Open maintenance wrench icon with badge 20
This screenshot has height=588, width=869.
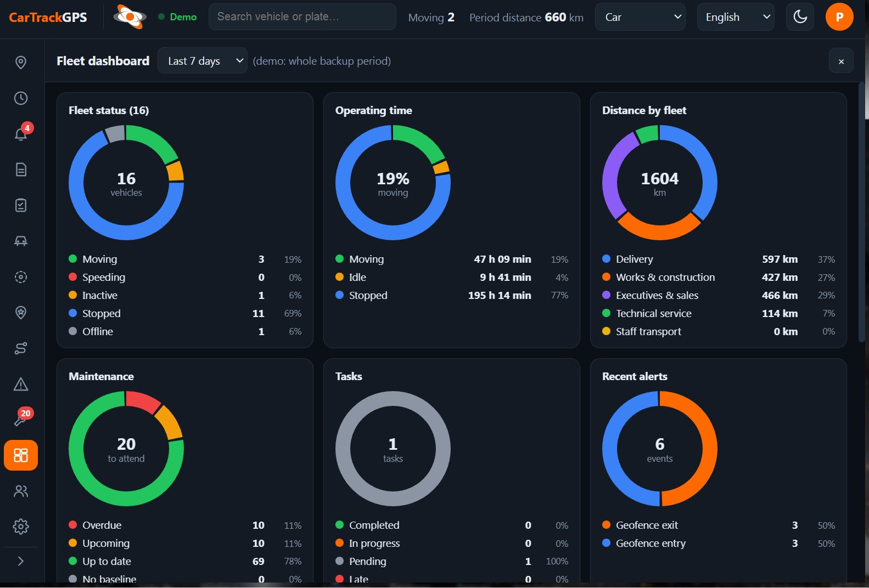pyautogui.click(x=21, y=420)
